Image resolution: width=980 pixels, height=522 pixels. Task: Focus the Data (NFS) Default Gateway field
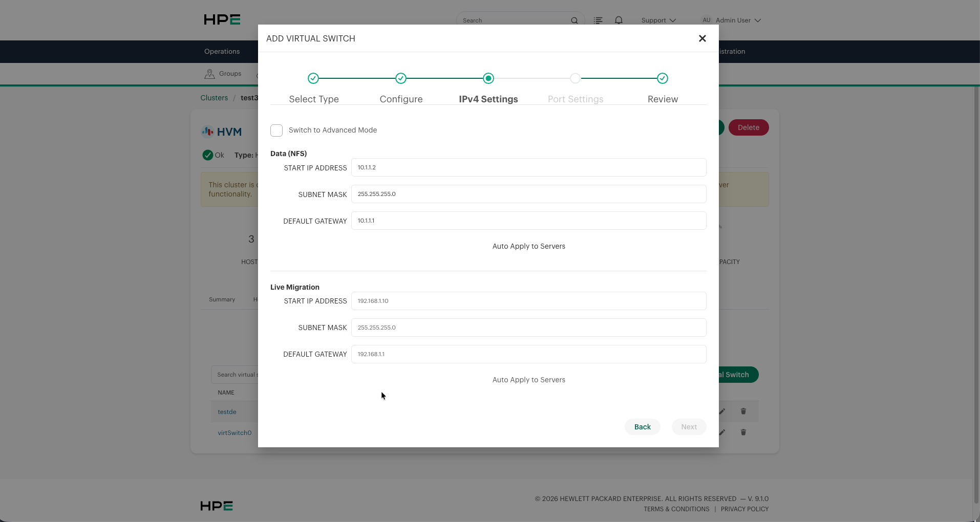529,221
